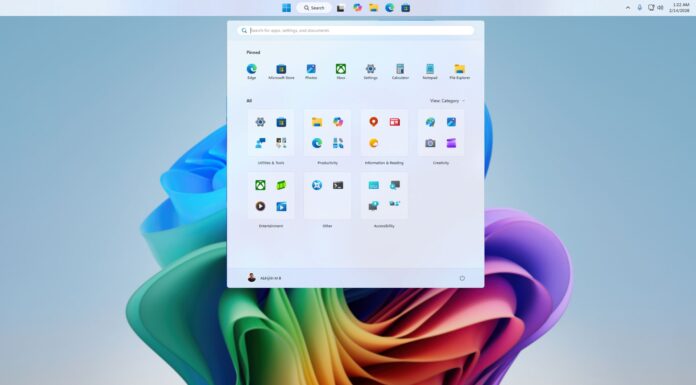
Task: Open Media Player in the Entertainment folder
Action: 261,206
